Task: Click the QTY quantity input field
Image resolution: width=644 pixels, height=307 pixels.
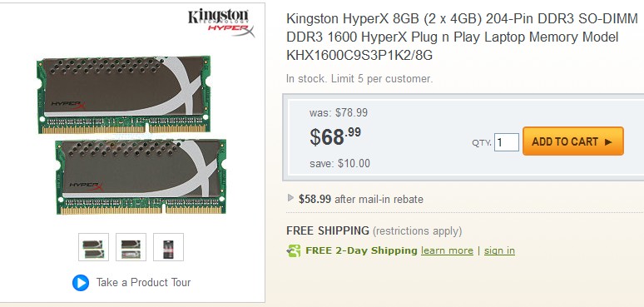Action: coord(507,142)
